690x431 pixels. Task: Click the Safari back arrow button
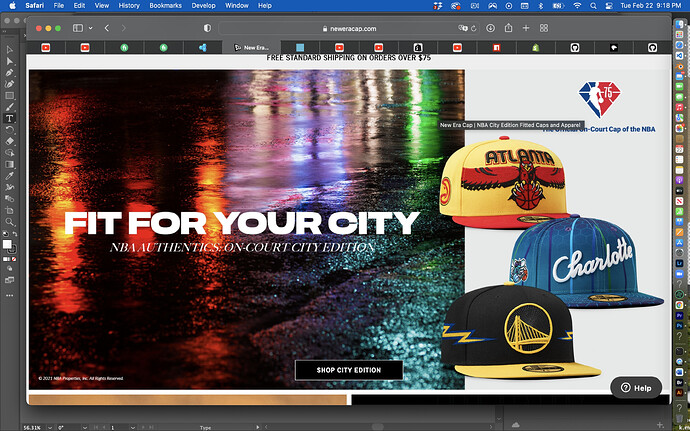point(108,29)
